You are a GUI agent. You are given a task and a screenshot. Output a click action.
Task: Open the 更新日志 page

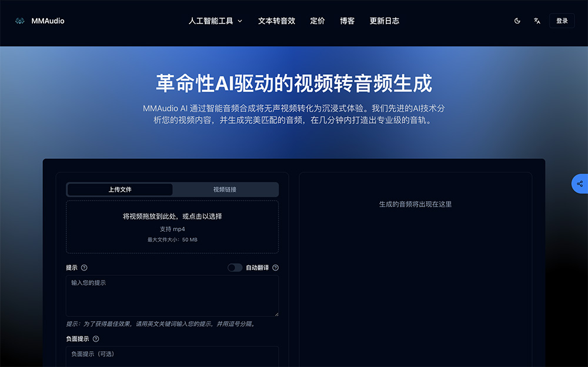coord(385,21)
